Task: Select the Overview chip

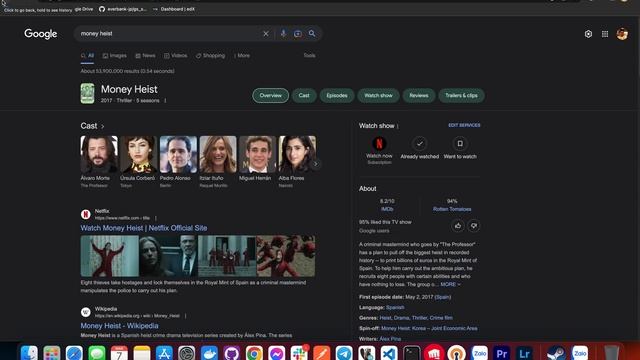Action: click(271, 96)
